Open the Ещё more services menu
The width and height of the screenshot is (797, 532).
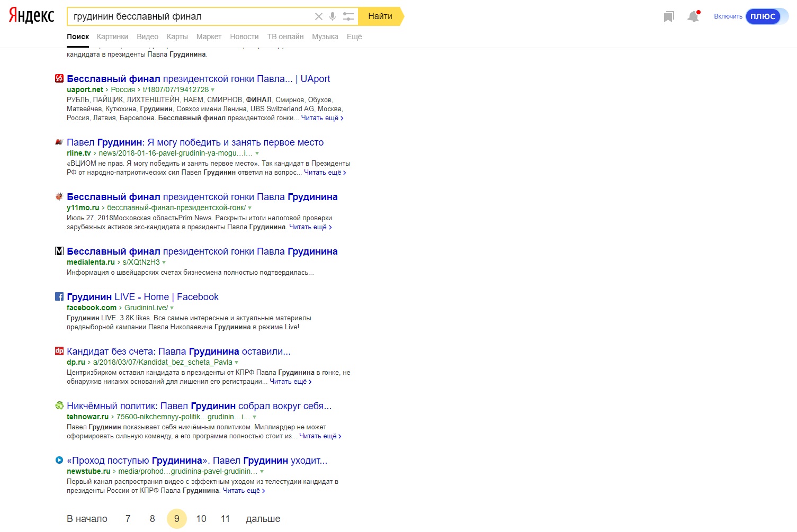click(354, 37)
